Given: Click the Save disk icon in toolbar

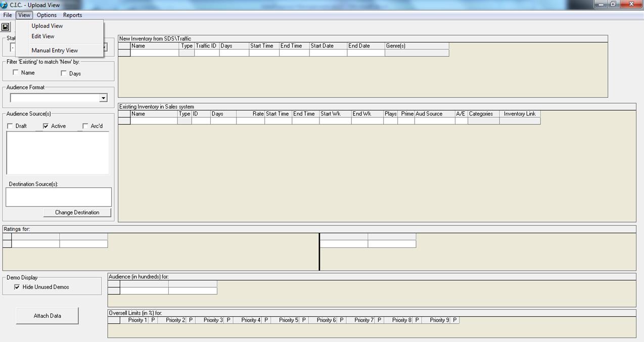Looking at the screenshot, I should [6, 27].
